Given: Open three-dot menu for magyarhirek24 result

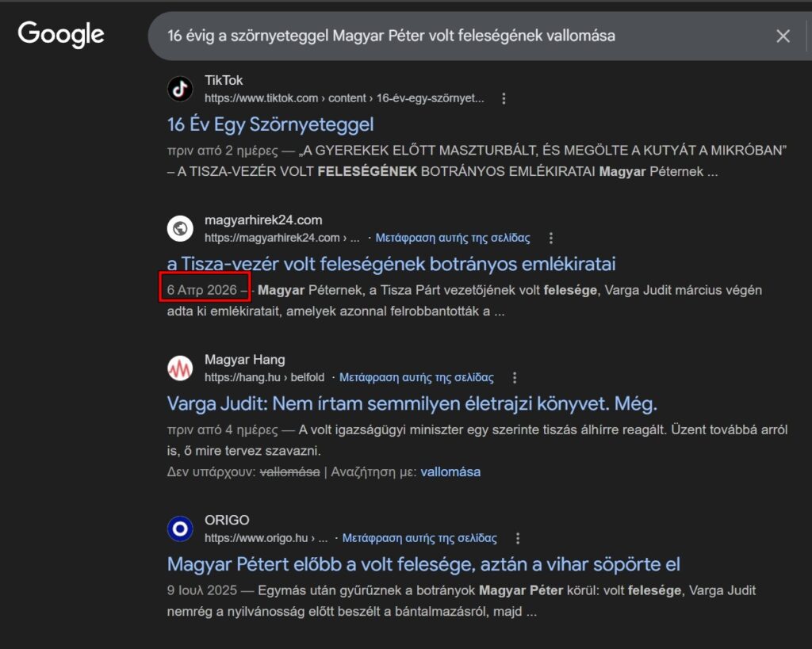Looking at the screenshot, I should [x=551, y=238].
